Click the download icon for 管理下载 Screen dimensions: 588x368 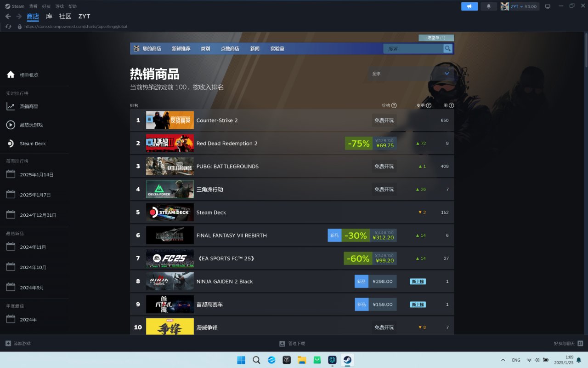(x=282, y=344)
